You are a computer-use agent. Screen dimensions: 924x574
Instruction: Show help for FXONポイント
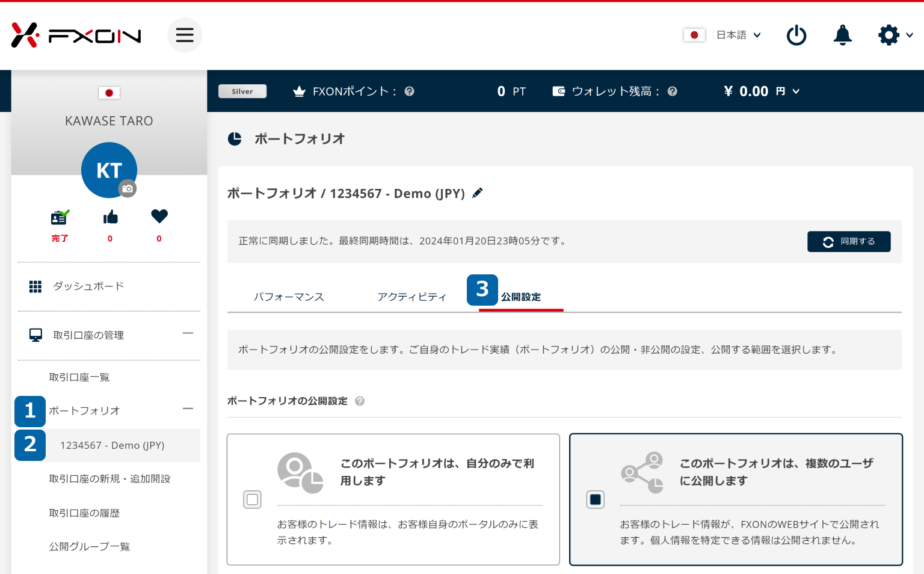click(410, 91)
